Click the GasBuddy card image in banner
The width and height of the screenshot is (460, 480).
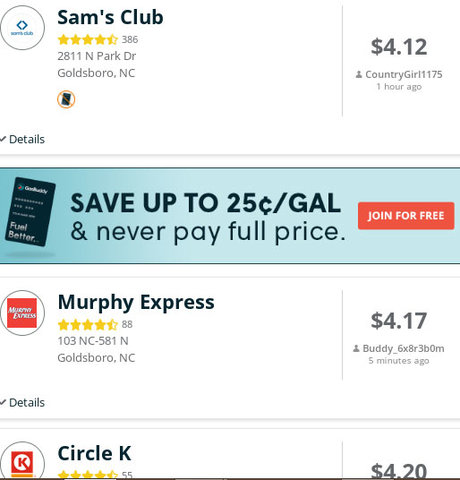point(30,212)
